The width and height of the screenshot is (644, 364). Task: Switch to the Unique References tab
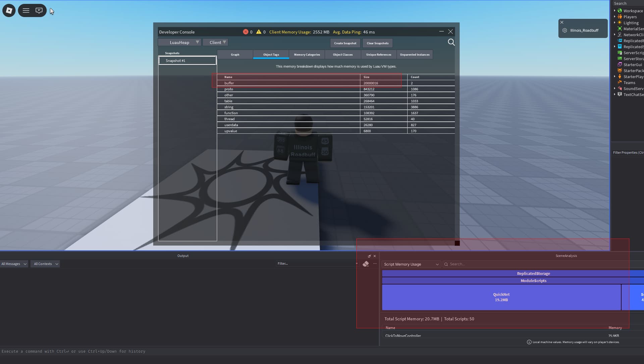379,55
